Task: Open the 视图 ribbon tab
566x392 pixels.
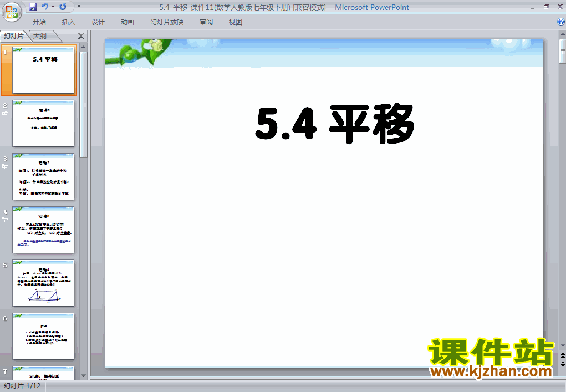Action: (x=236, y=22)
